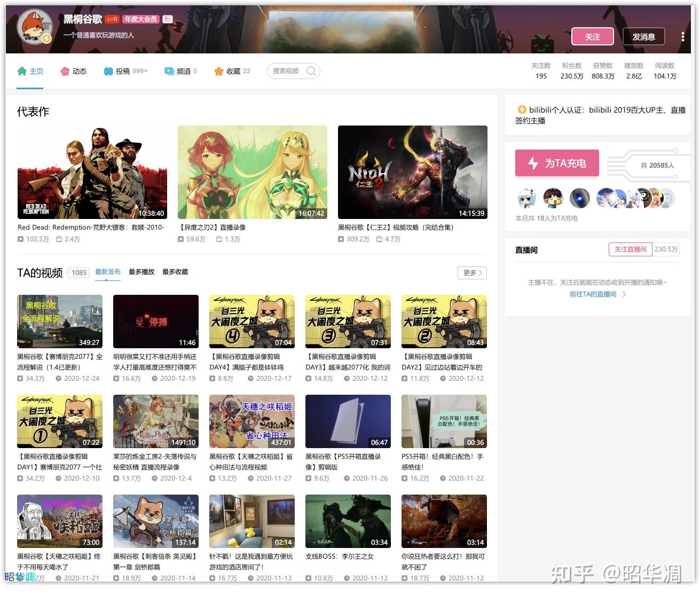
Task: Click the 黑桐谷歌 profile avatar
Action: (x=34, y=27)
